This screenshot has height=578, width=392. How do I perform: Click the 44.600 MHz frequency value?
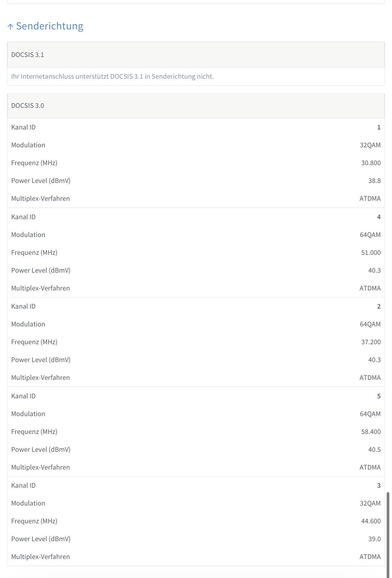coord(371,521)
